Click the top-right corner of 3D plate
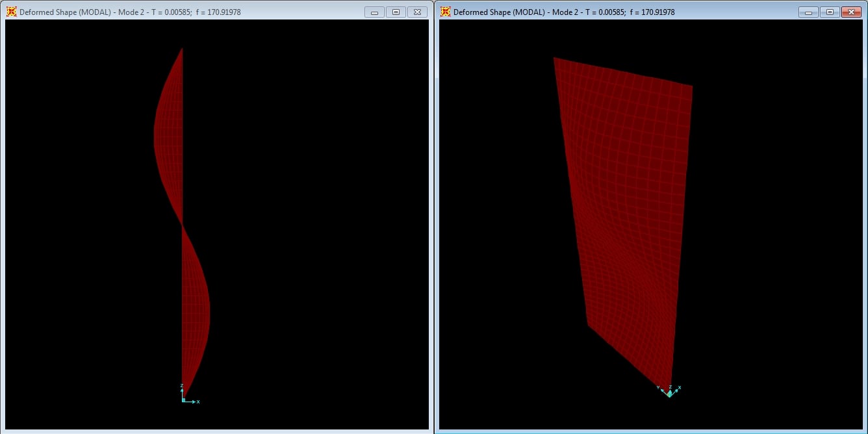 [691, 86]
